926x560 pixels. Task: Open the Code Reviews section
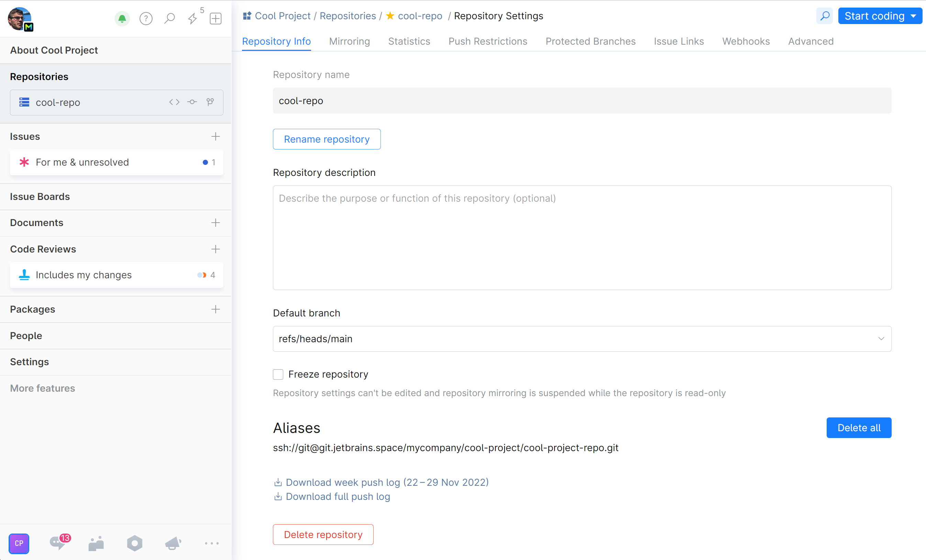pyautogui.click(x=43, y=249)
